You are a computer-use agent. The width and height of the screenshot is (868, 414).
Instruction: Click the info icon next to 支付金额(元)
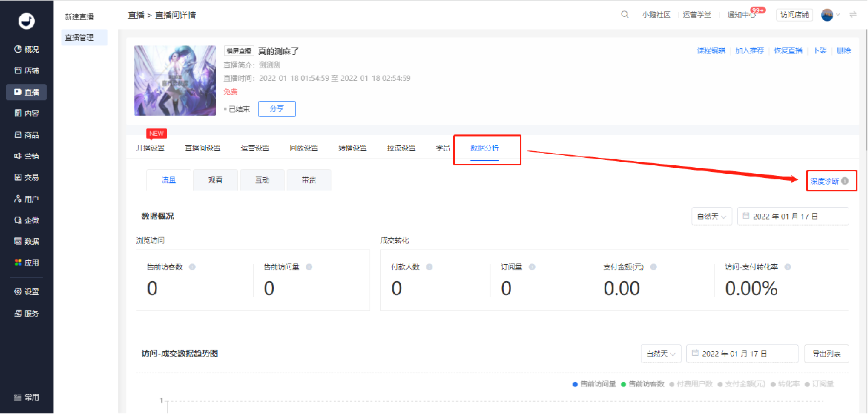pos(653,267)
